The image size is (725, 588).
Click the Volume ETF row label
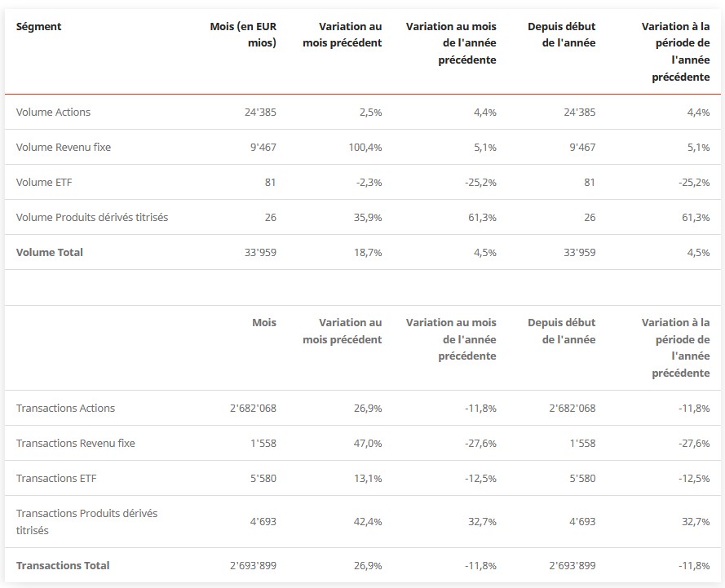click(x=44, y=182)
